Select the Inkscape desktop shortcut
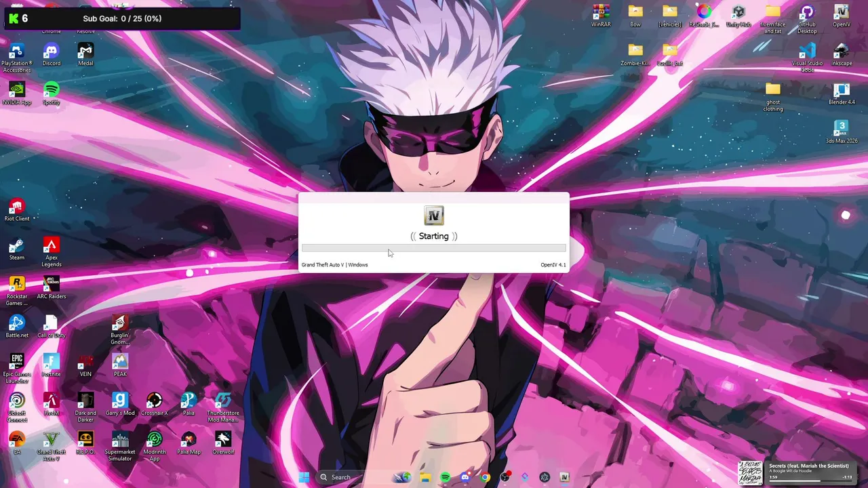 click(842, 55)
